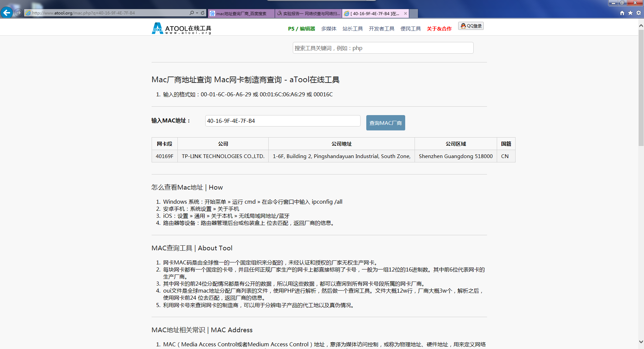Click the 路由器等设备 instruction line
Screen dimensions: 644x349
coord(249,223)
